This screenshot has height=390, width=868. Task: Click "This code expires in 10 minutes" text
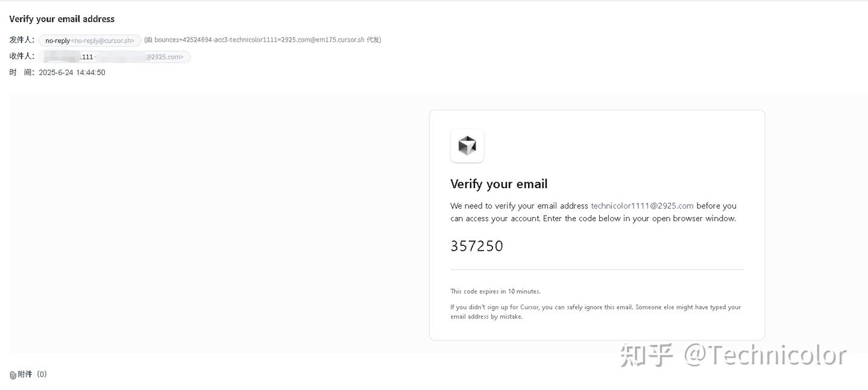[495, 291]
